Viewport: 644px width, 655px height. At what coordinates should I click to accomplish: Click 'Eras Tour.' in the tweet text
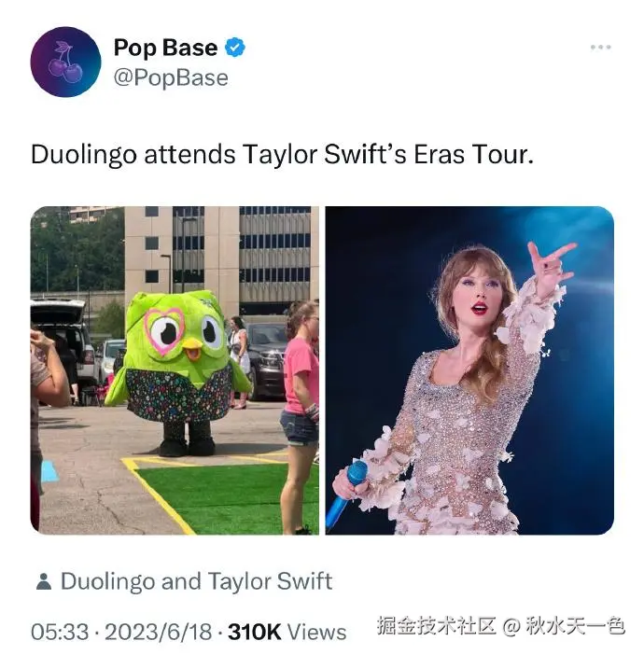click(474, 154)
